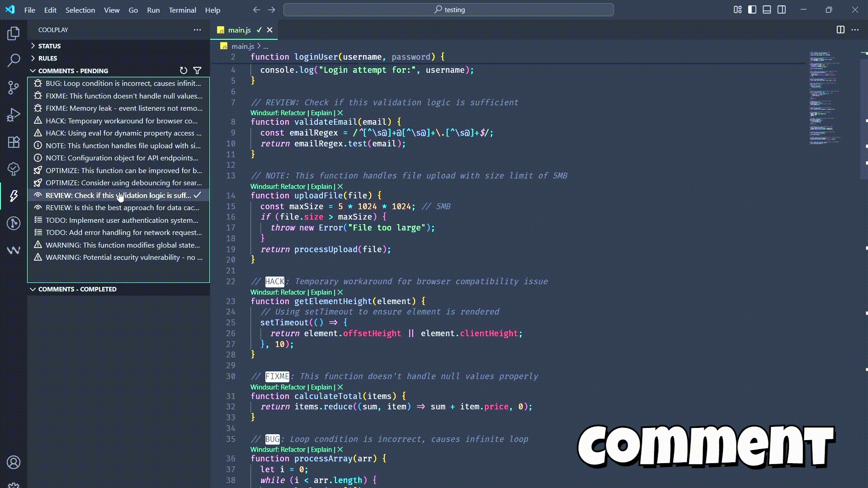The height and width of the screenshot is (488, 868).
Task: Click Refactor above validateEmail function
Action: coord(292,113)
